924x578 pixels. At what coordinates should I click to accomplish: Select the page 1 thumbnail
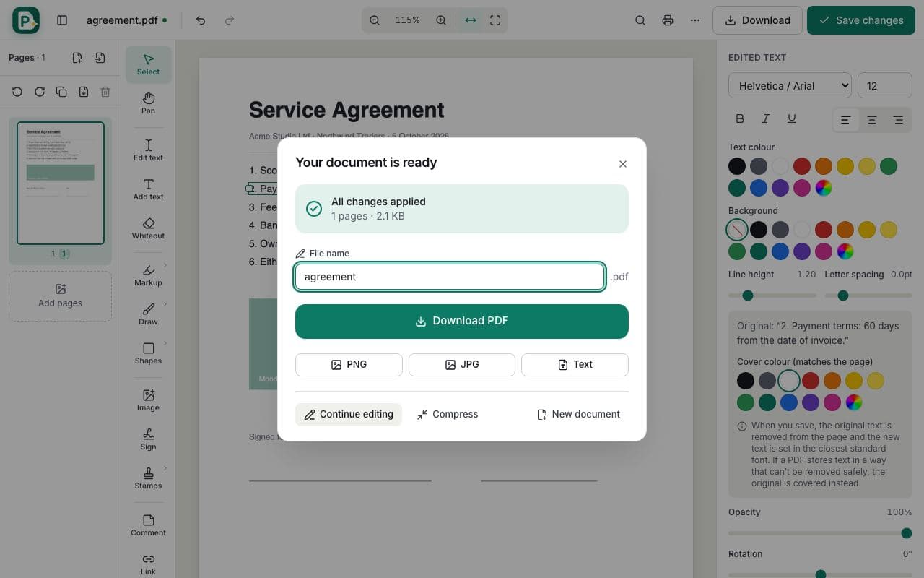click(61, 183)
